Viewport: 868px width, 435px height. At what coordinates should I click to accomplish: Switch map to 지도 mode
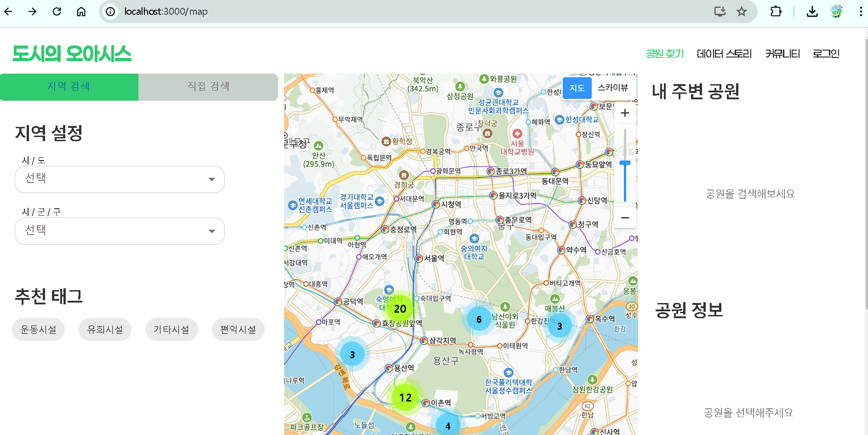click(x=577, y=88)
